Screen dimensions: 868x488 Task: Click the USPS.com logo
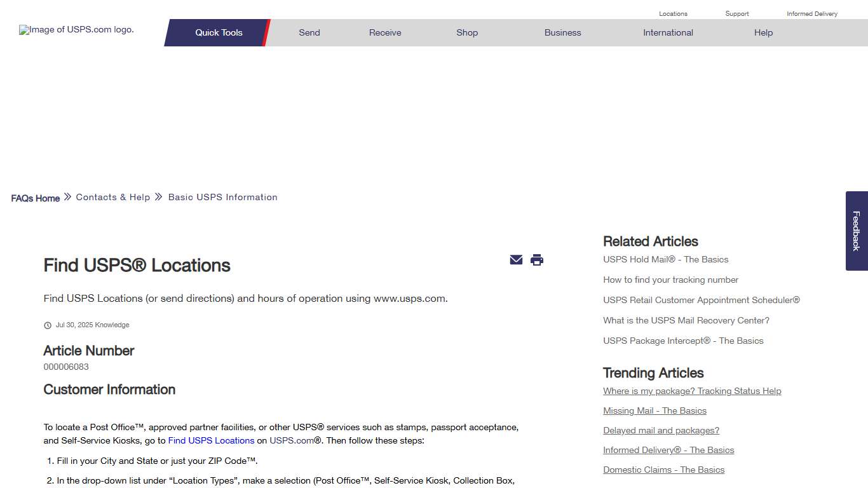pyautogui.click(x=75, y=29)
